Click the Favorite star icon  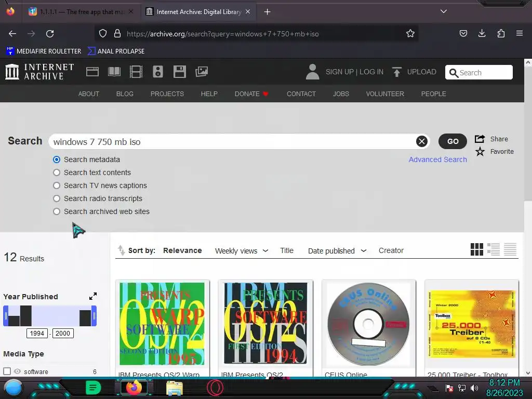click(480, 151)
